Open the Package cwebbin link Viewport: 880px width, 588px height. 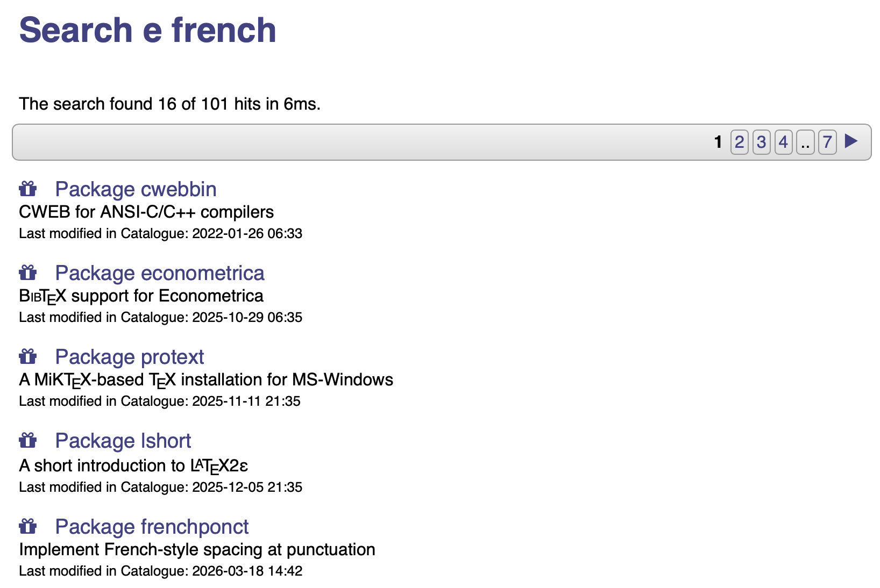tap(136, 189)
